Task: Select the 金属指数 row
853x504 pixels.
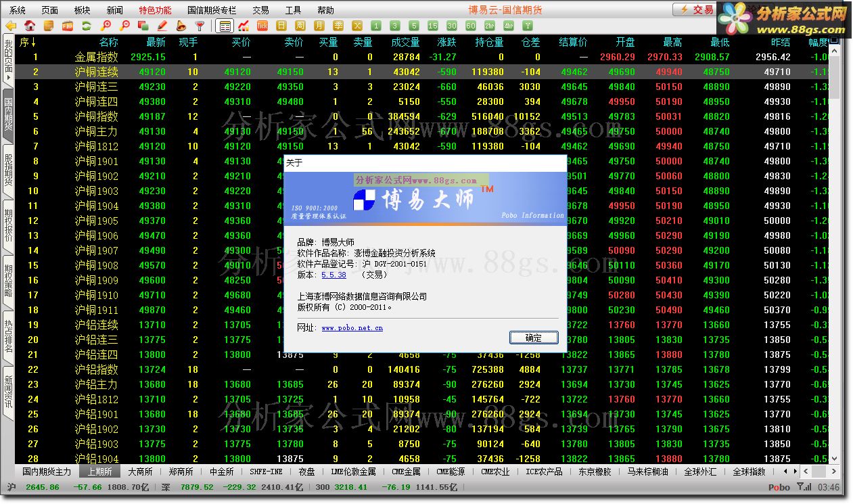Action: click(x=423, y=57)
